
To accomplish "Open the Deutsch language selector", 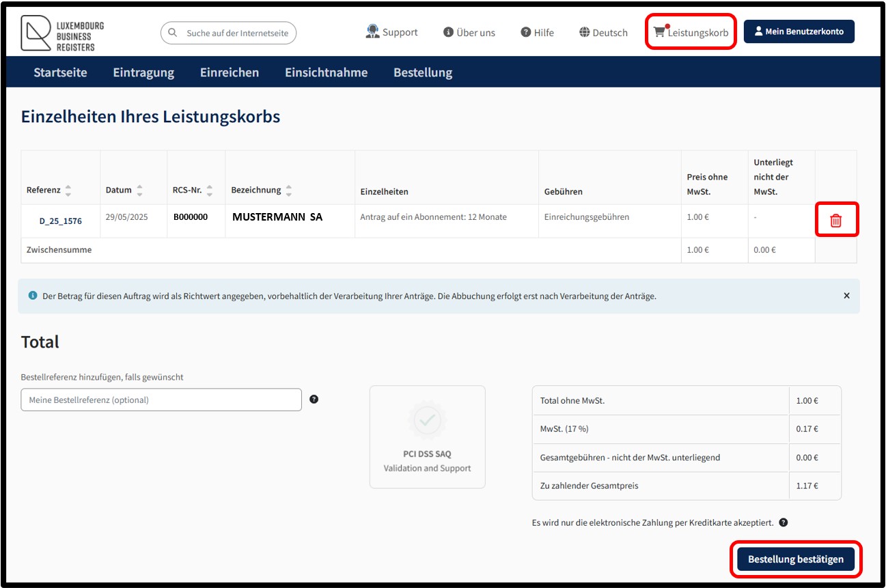I will tap(603, 32).
